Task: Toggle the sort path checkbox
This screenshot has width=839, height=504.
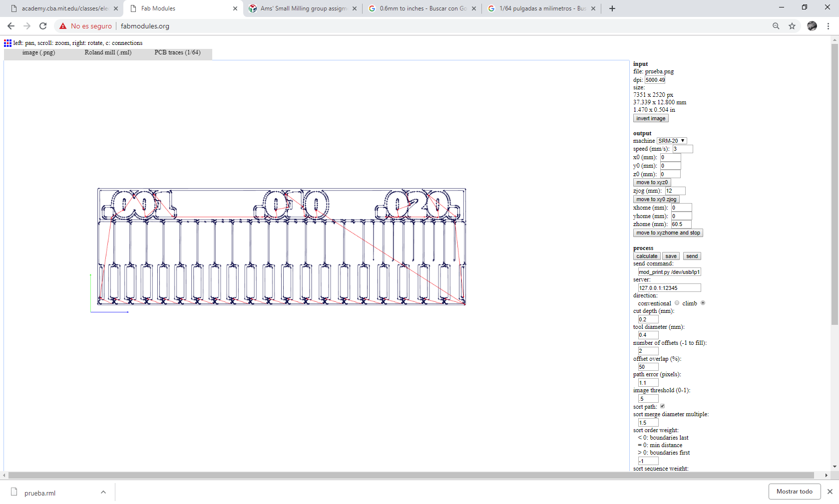Action: (662, 406)
